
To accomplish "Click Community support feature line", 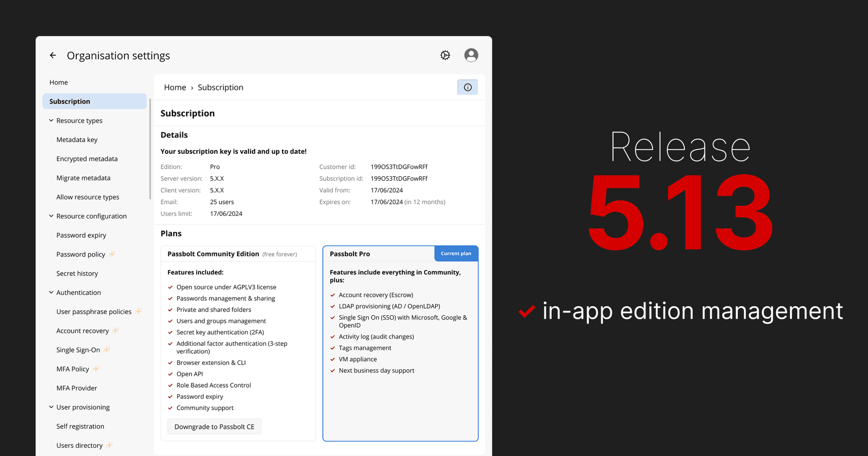I will [x=205, y=408].
